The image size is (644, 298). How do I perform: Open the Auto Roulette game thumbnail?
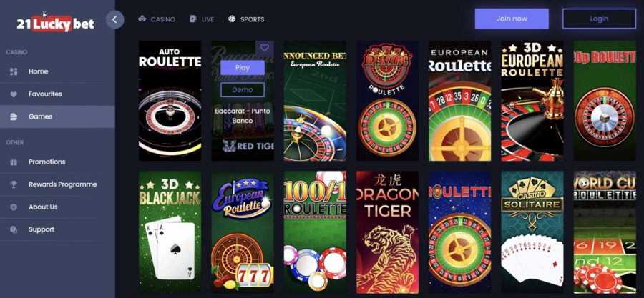pos(170,101)
